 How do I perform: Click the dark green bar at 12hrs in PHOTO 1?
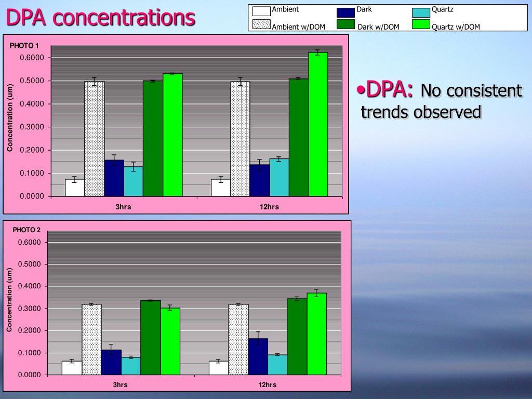coord(299,137)
